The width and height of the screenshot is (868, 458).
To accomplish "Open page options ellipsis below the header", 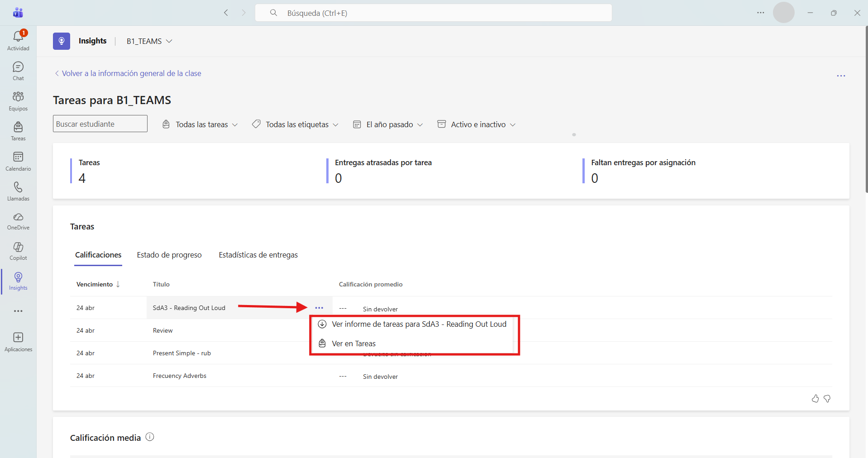I will 841,76.
